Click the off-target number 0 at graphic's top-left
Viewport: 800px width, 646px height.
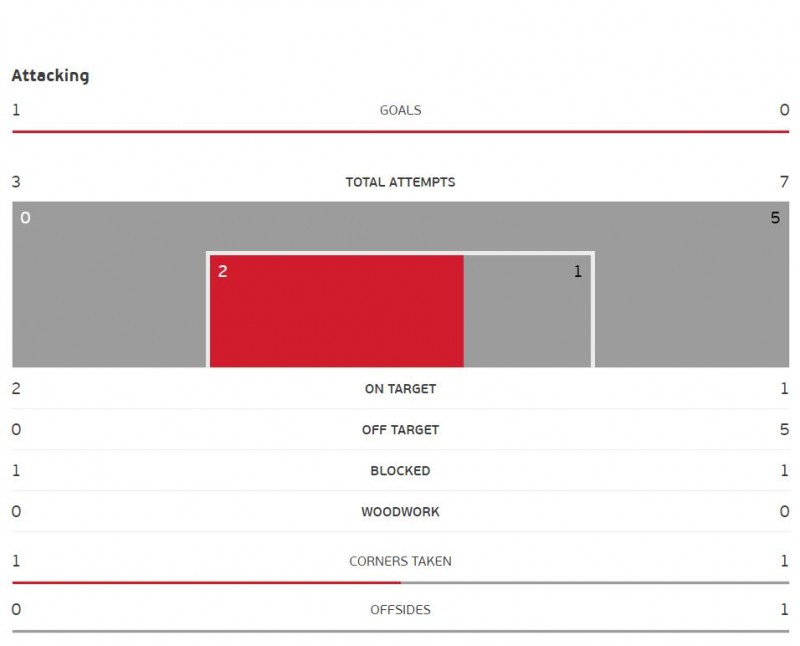click(25, 217)
